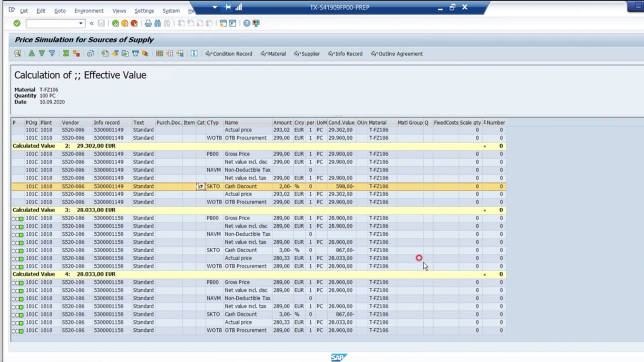Click the green Back icon

[x=115, y=23]
